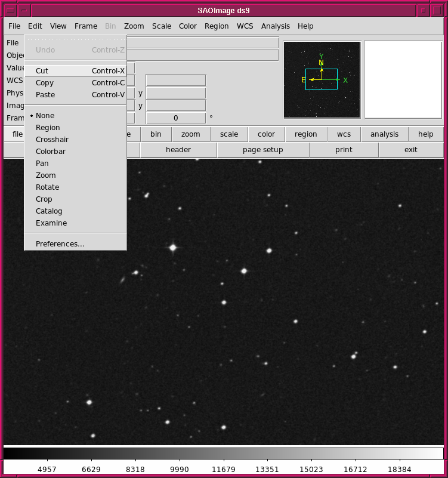448x478 pixels.
Task: Click Paste in the Edit menu
Action: tap(45, 95)
